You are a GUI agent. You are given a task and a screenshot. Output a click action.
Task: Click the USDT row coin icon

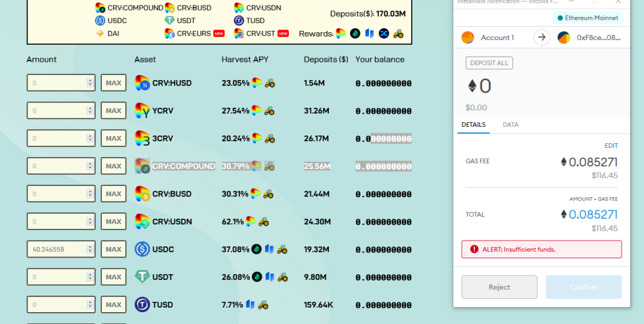[142, 277]
